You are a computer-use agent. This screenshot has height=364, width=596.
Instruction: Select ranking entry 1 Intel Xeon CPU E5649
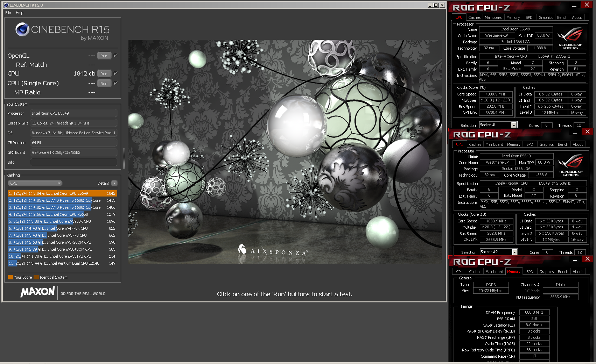coord(62,193)
